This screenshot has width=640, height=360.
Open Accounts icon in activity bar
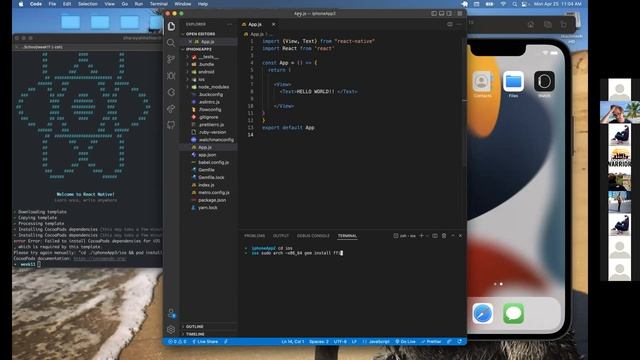point(171,313)
